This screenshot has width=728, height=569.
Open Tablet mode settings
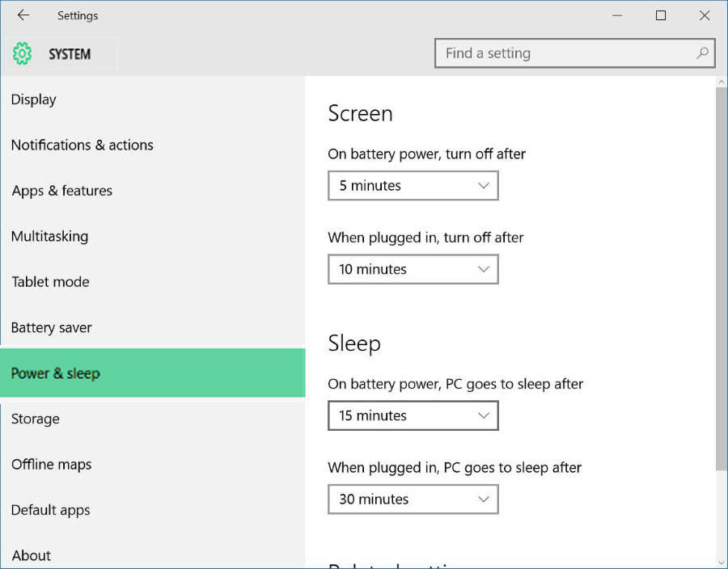(50, 282)
